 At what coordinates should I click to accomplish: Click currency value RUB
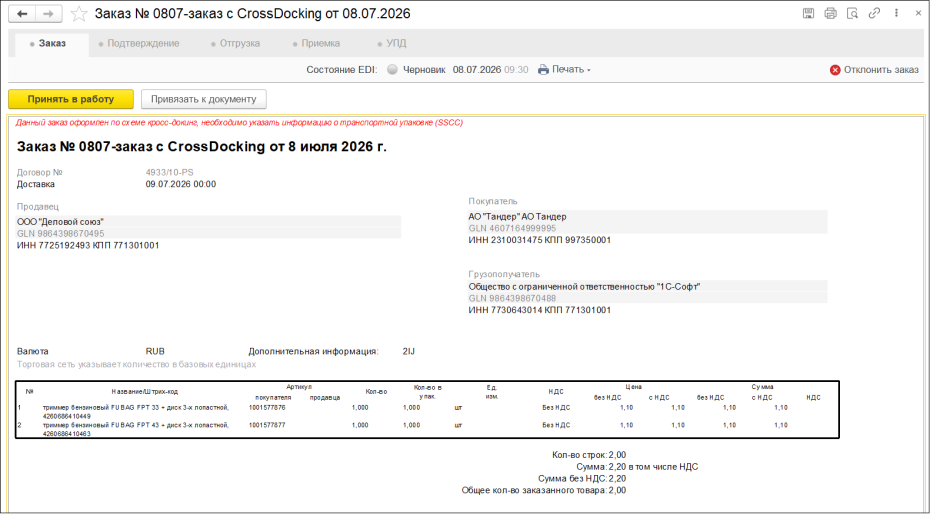click(x=155, y=351)
